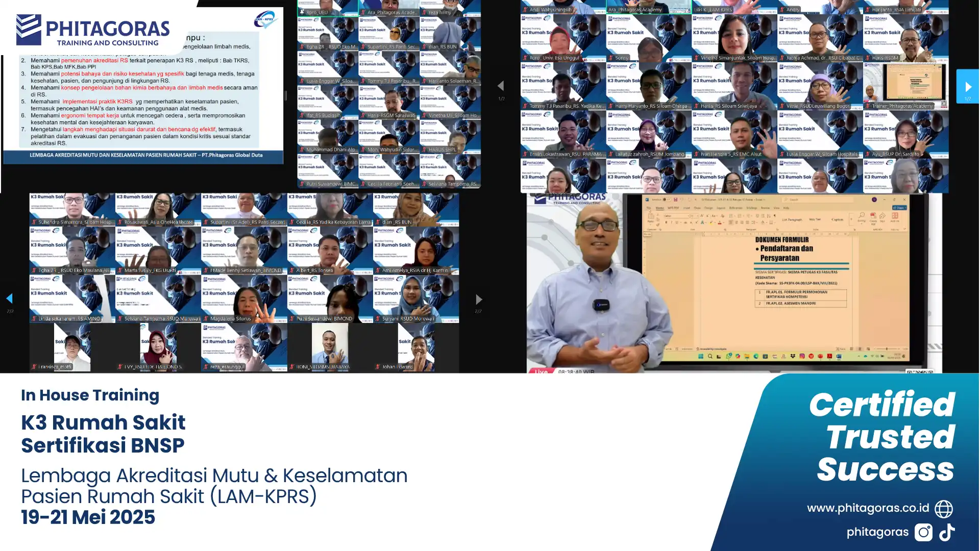This screenshot has width=980, height=551.
Task: Click the DOKUMEN FORMULIR heading on presenter screen
Action: point(782,239)
